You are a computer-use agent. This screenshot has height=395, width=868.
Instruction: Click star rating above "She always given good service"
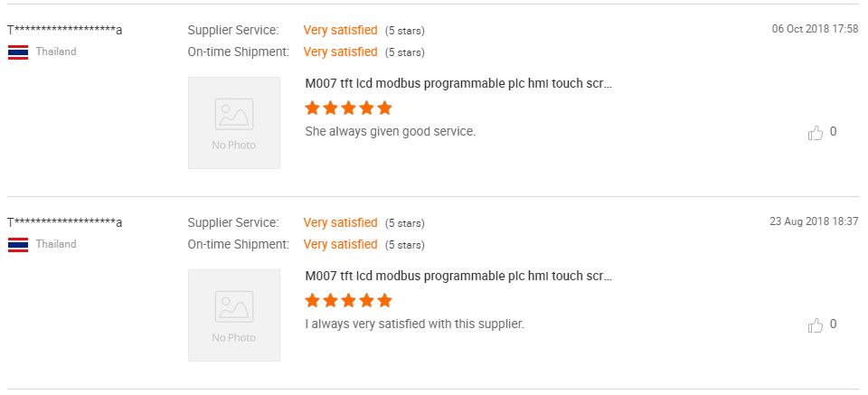tap(349, 108)
